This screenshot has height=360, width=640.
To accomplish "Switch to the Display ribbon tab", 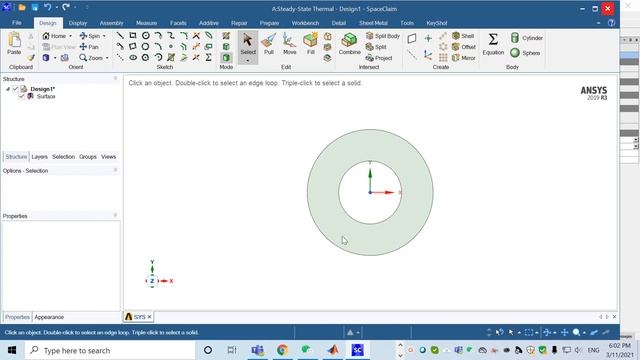I will click(78, 23).
